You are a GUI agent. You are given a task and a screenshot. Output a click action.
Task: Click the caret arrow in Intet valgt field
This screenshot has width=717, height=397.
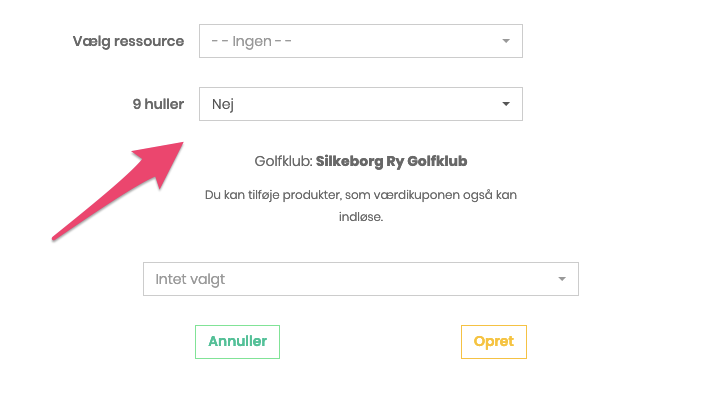tap(562, 279)
